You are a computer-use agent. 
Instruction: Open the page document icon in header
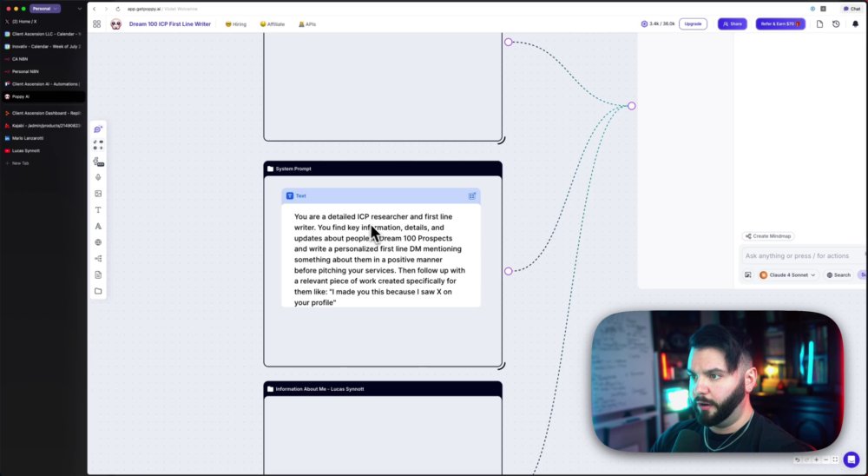(x=820, y=23)
